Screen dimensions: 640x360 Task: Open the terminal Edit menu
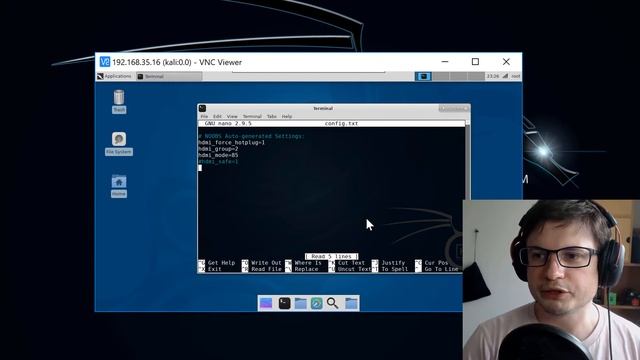click(x=217, y=116)
